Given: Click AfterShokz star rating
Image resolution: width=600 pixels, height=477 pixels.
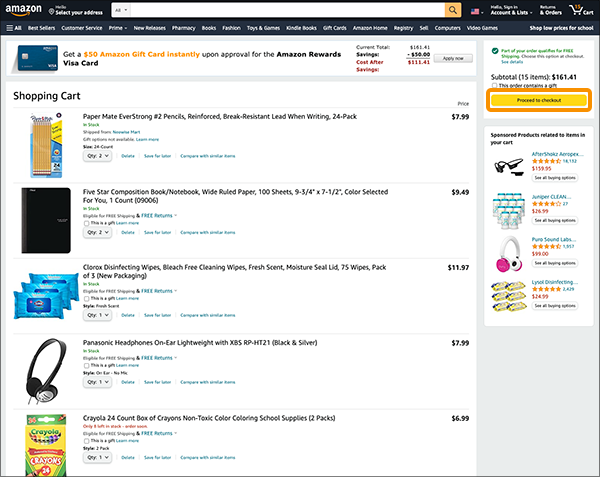Looking at the screenshot, I should click(x=546, y=161).
